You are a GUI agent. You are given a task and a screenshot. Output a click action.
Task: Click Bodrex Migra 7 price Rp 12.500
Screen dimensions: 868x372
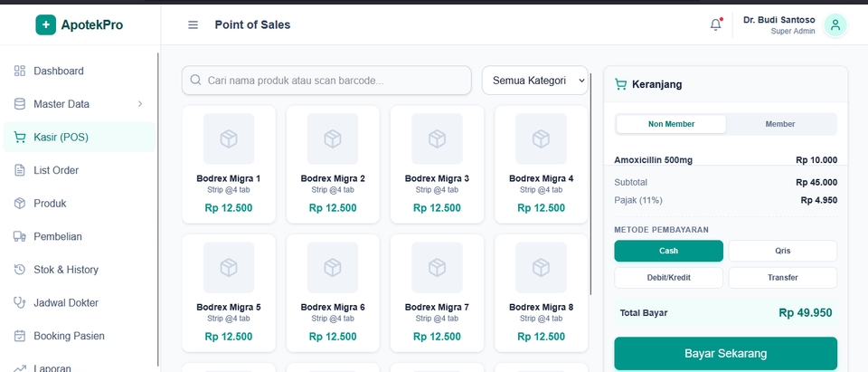tap(437, 337)
